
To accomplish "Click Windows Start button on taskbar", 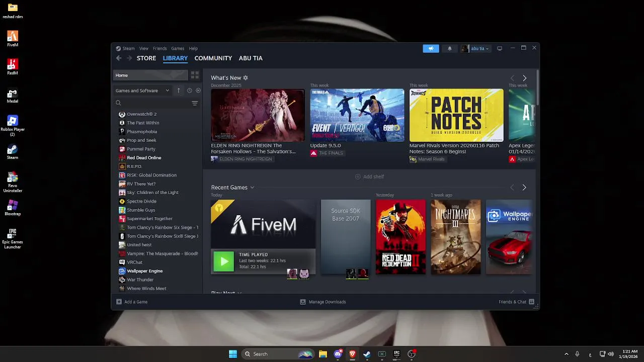I will coord(233,354).
